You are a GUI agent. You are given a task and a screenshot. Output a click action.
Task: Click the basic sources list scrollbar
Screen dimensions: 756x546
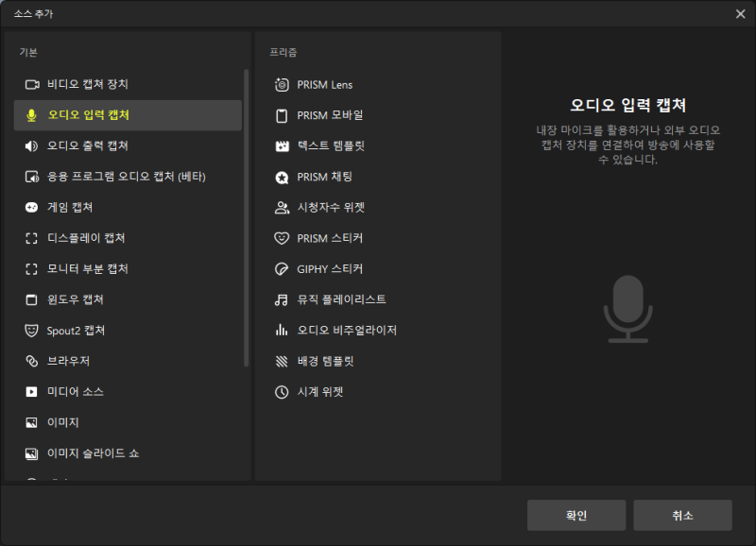pos(247,218)
